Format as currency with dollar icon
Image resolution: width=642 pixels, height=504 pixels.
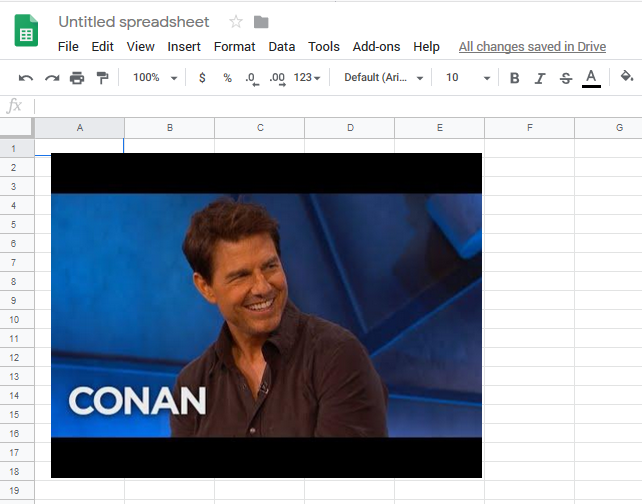202,77
